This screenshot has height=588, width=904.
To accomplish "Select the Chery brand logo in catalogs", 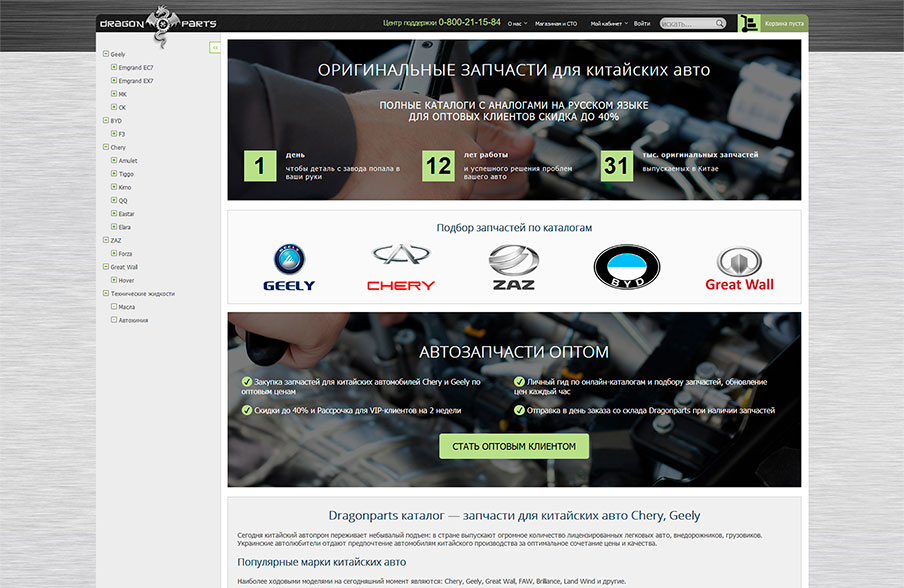I will (x=401, y=267).
